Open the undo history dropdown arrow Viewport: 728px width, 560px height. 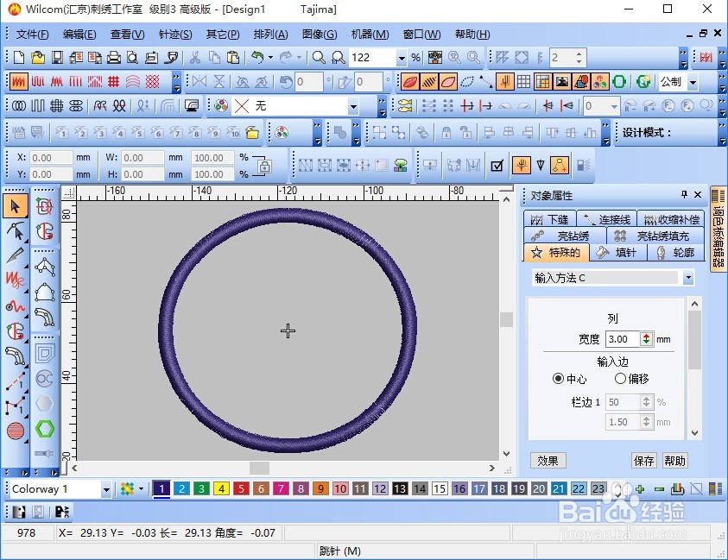pos(270,58)
